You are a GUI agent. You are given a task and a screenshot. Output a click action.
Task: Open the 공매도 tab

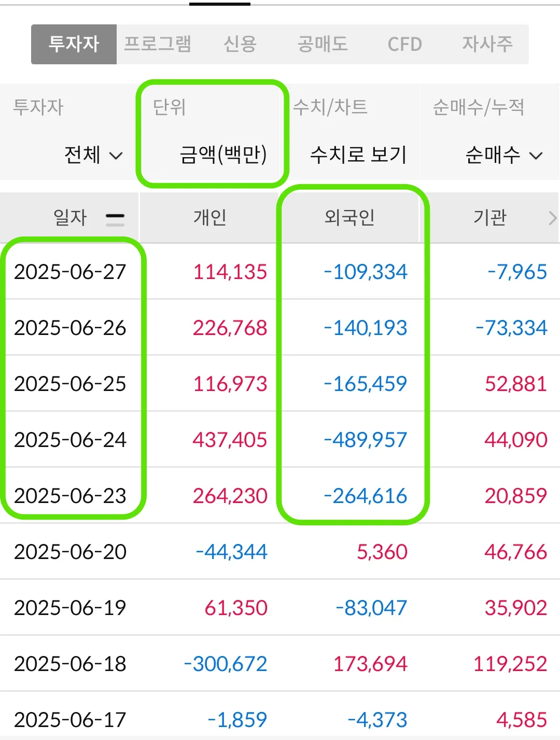[x=322, y=45]
